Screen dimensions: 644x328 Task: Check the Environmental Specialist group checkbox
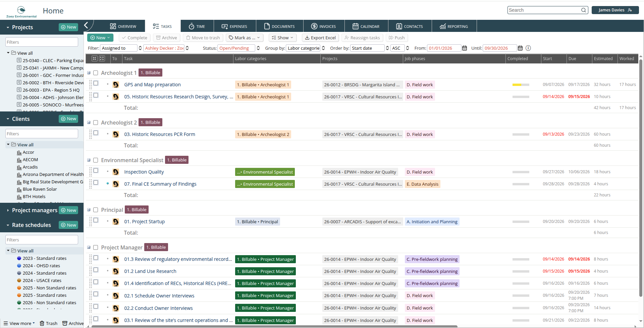(x=96, y=160)
